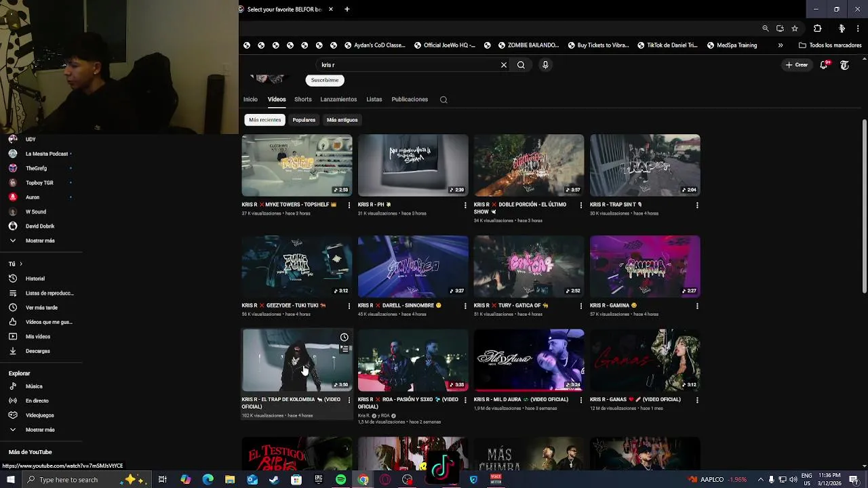Viewport: 868px width, 488px height.
Task: Click the Suscribirme button
Action: [x=325, y=80]
